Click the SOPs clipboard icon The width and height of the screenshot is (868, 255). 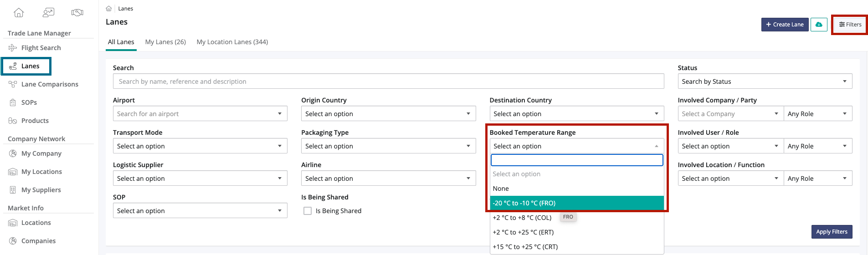(13, 102)
